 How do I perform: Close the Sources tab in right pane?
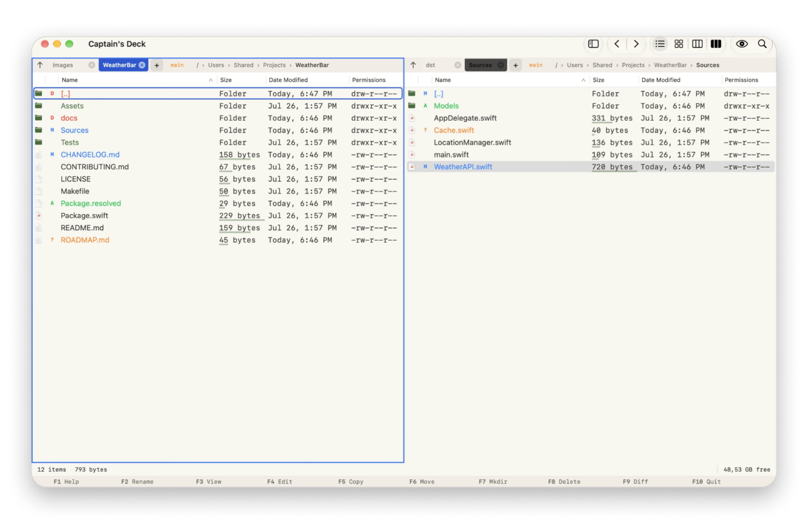point(501,65)
